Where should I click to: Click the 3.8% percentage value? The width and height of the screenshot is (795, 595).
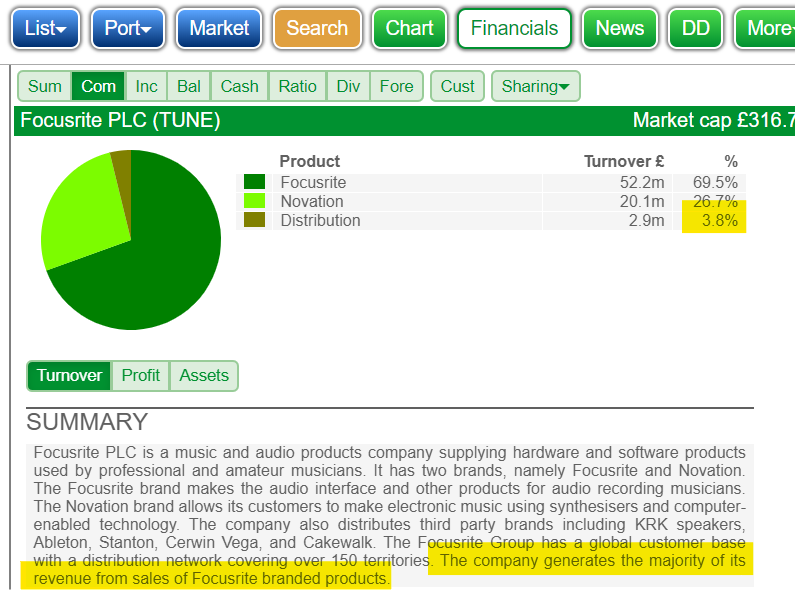(x=719, y=220)
